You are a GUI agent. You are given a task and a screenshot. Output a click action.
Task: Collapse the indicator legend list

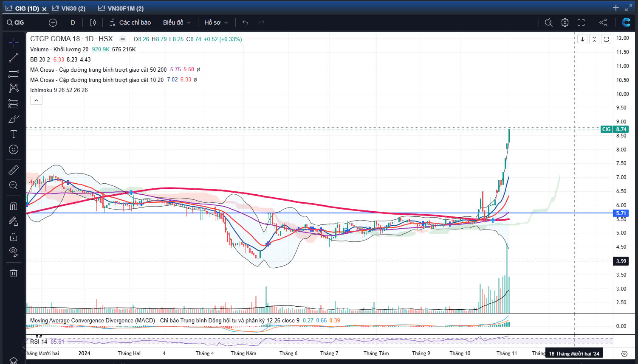point(36,101)
